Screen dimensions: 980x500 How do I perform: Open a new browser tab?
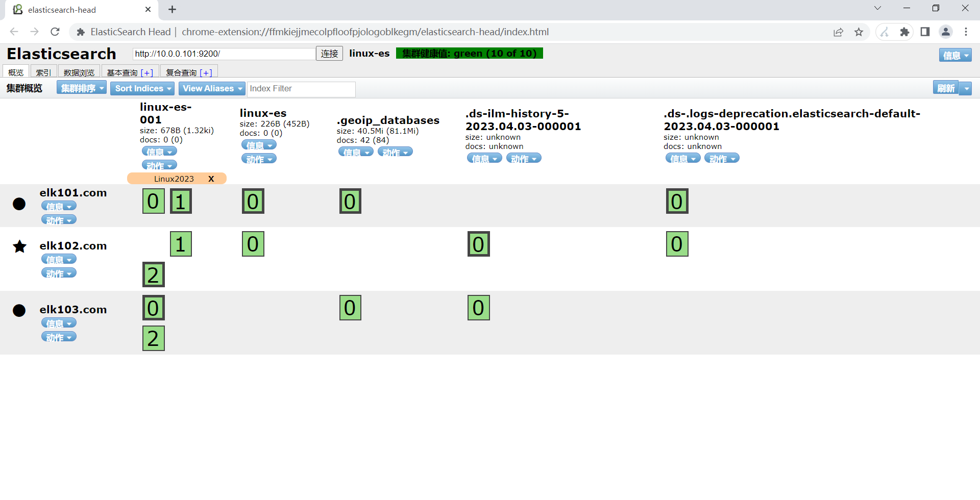point(173,10)
